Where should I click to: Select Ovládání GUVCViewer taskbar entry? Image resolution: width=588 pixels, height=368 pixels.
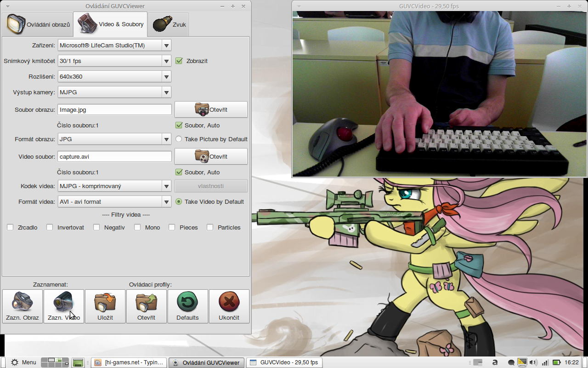[206, 362]
